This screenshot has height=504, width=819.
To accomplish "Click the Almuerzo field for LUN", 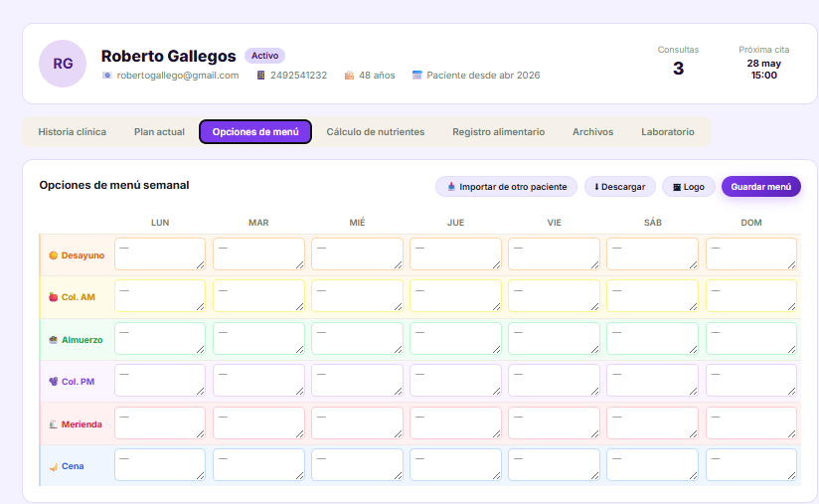I will [160, 338].
